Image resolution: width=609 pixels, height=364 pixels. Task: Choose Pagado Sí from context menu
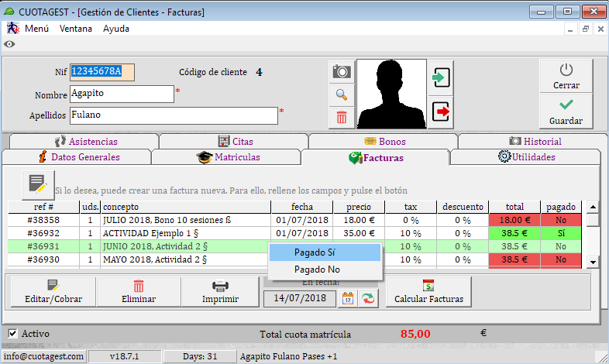click(x=325, y=252)
